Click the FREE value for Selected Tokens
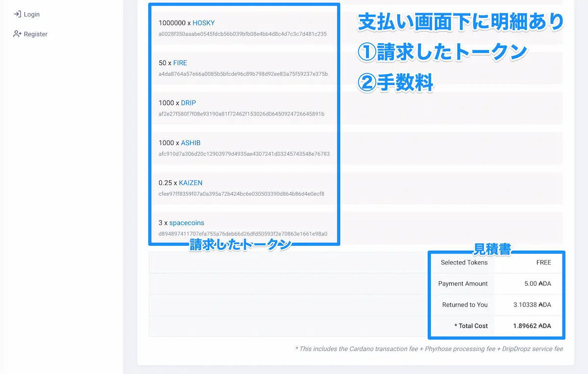Image resolution: width=588 pixels, height=374 pixels. pos(544,262)
